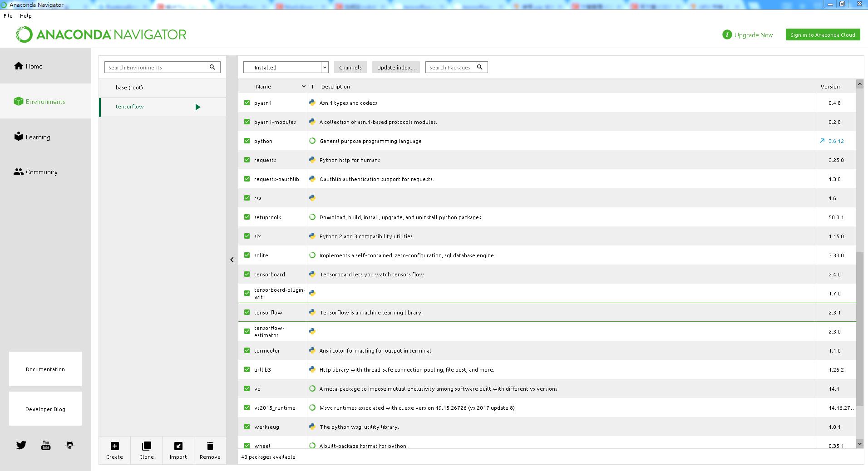Open Anaconda's YouTube channel icon
Viewport: 868px width, 471px height.
point(45,445)
